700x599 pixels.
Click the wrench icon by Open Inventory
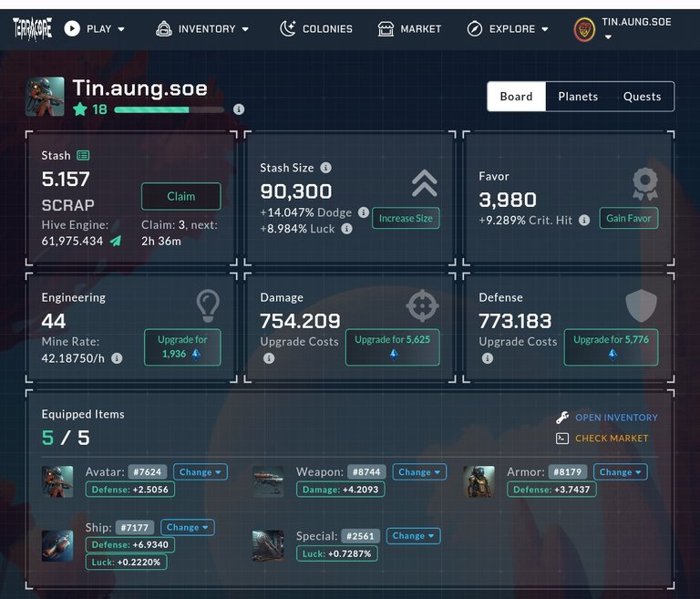click(562, 418)
